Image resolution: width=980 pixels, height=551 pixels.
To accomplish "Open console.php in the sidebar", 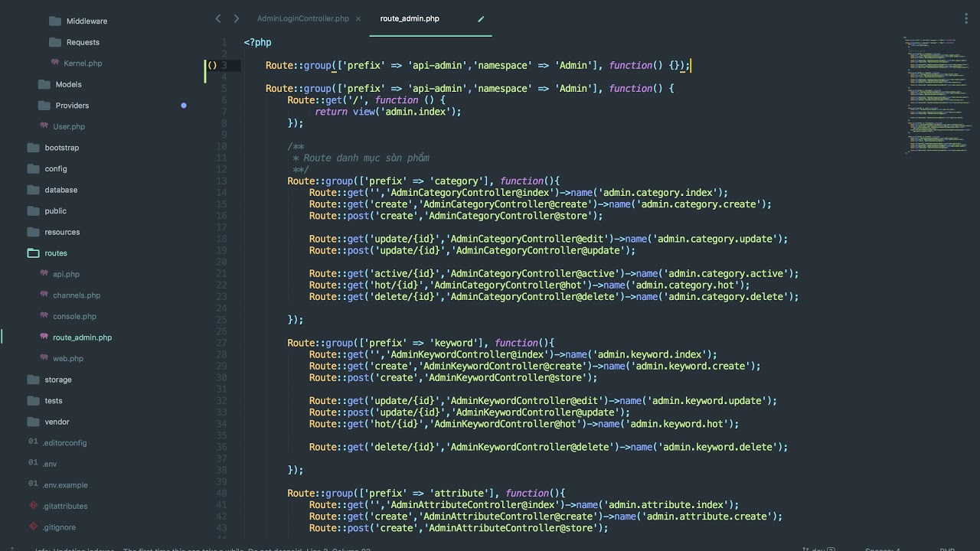I will pyautogui.click(x=74, y=316).
